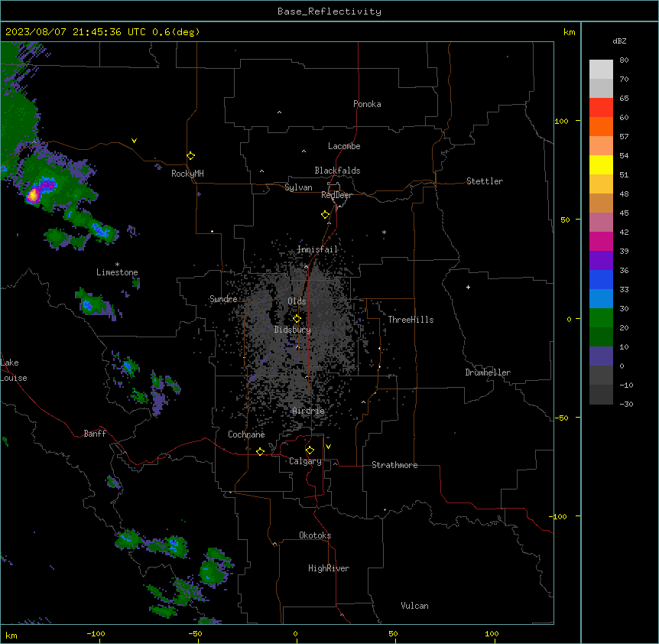Click the km unit label on the bottom axis

pos(11,636)
